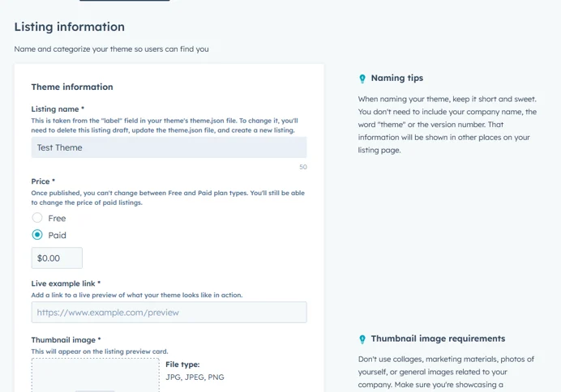Click the Paid option label text
Viewport: 561px width, 392px height.
pyautogui.click(x=58, y=235)
